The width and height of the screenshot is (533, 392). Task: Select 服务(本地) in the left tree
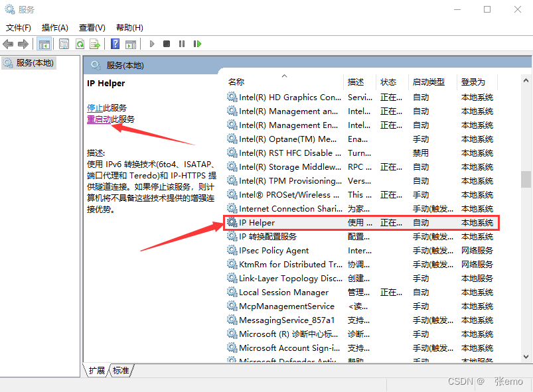[x=29, y=63]
